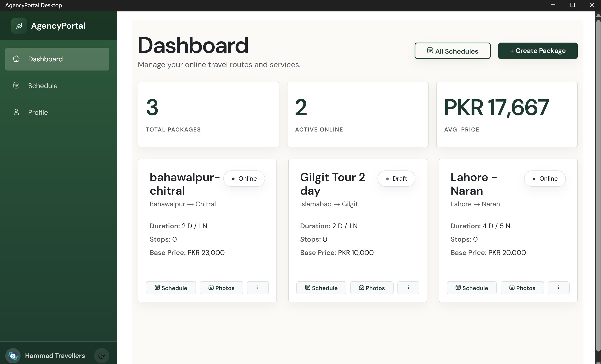Open more options menu on bahawalpur-chitral card
Image resolution: width=601 pixels, height=364 pixels.
point(258,288)
